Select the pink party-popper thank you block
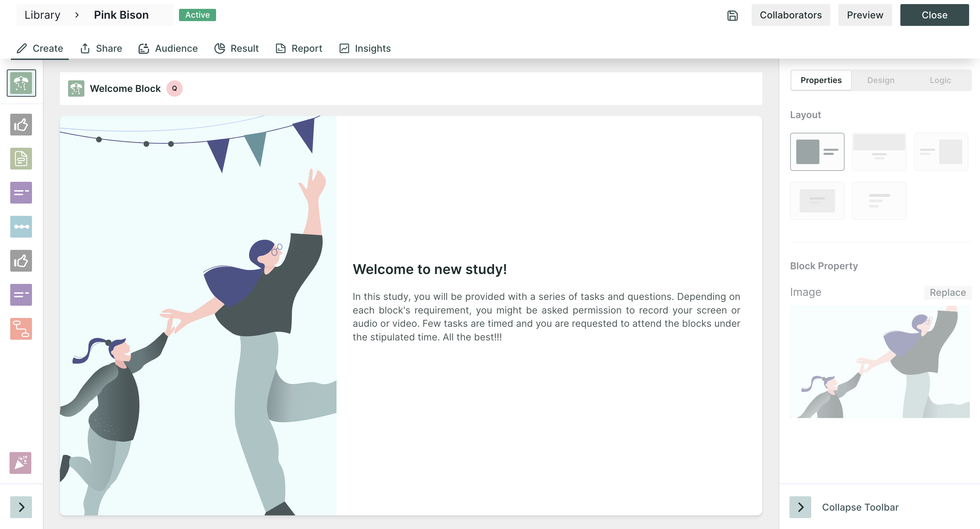The image size is (980, 529). tap(20, 463)
